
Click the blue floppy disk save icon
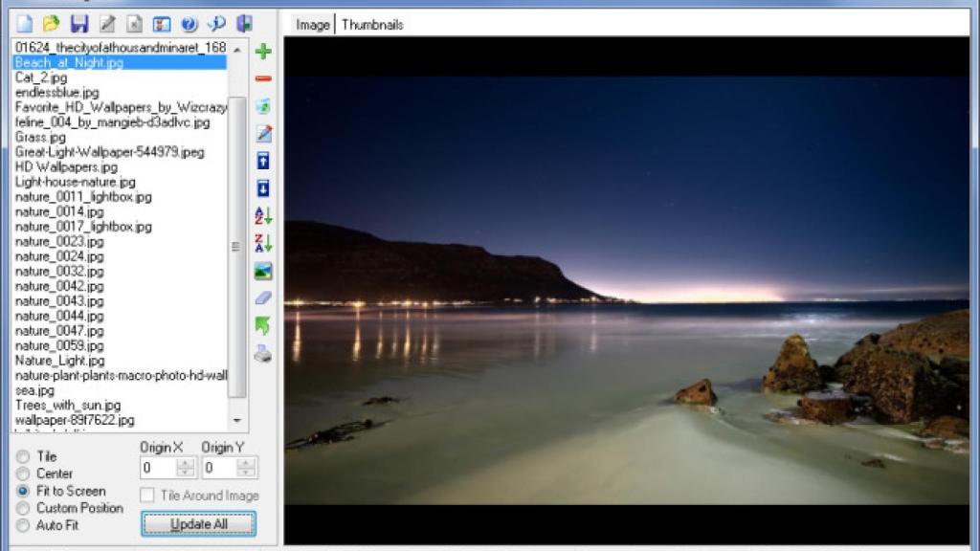[79, 24]
